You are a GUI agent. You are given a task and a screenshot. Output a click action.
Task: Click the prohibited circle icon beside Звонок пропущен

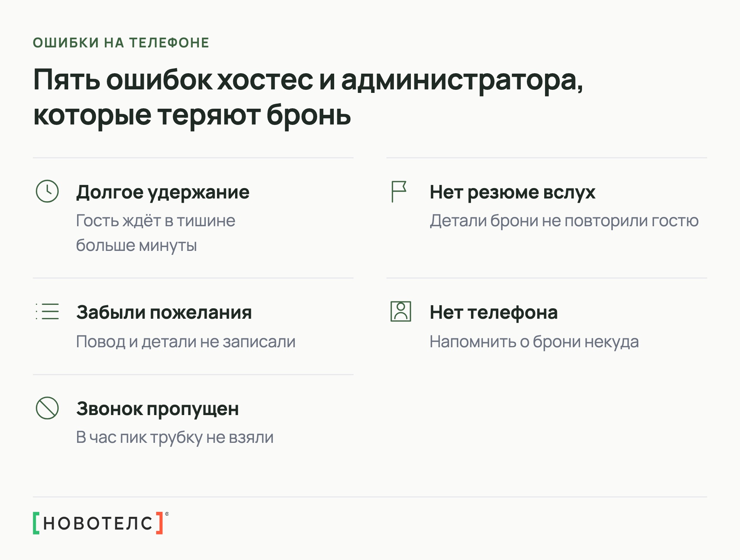coord(47,408)
